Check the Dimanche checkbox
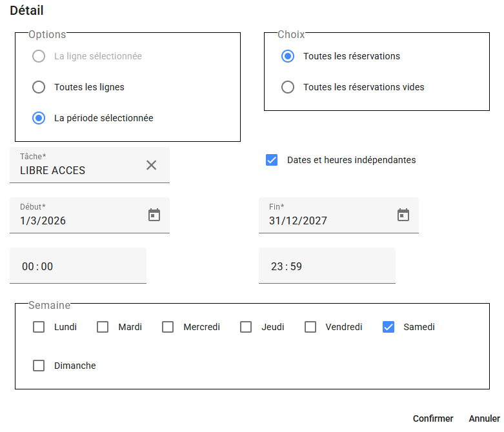 point(39,366)
